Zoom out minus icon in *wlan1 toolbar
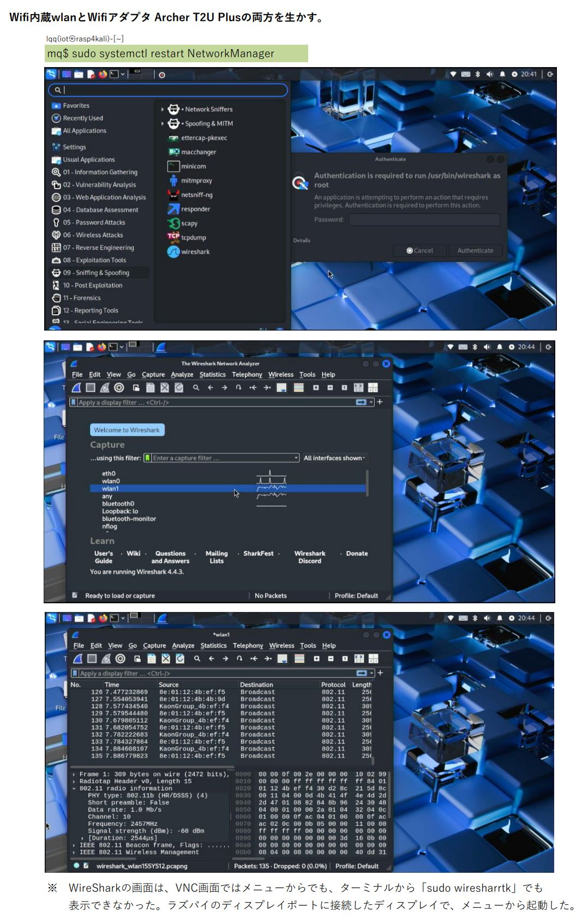 click(x=331, y=659)
